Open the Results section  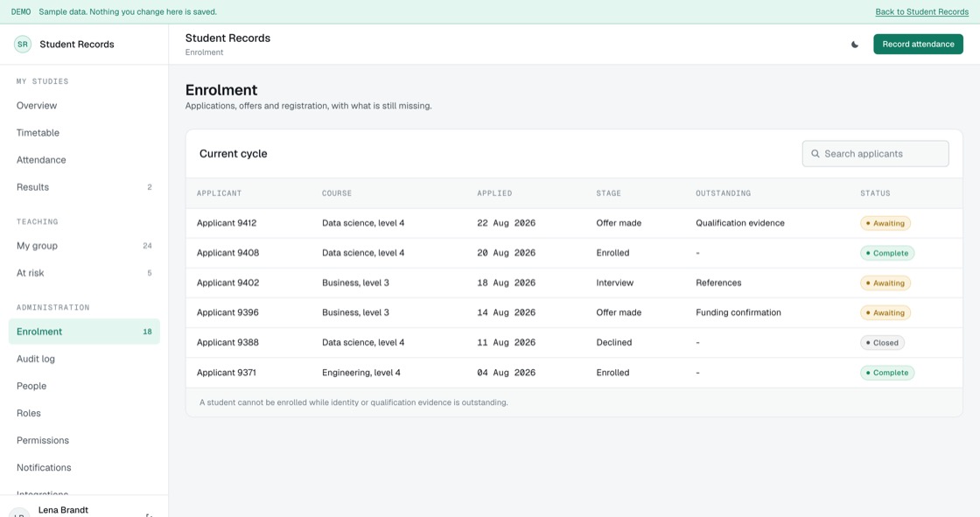[x=84, y=187]
